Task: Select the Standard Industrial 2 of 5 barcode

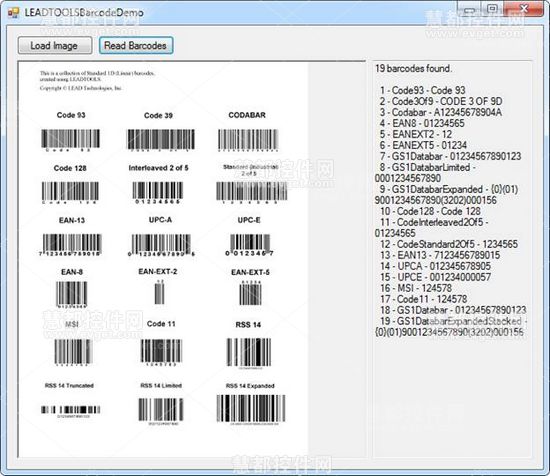Action: (x=251, y=192)
